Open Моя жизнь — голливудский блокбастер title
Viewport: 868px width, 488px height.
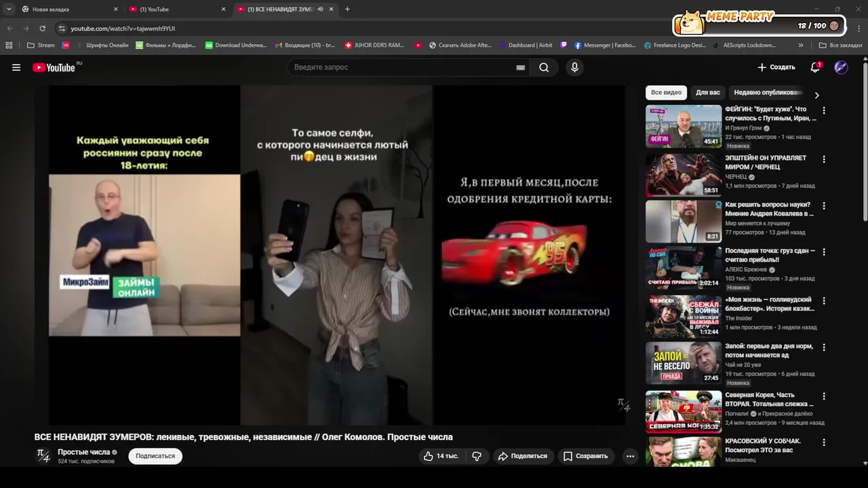pyautogui.click(x=768, y=304)
